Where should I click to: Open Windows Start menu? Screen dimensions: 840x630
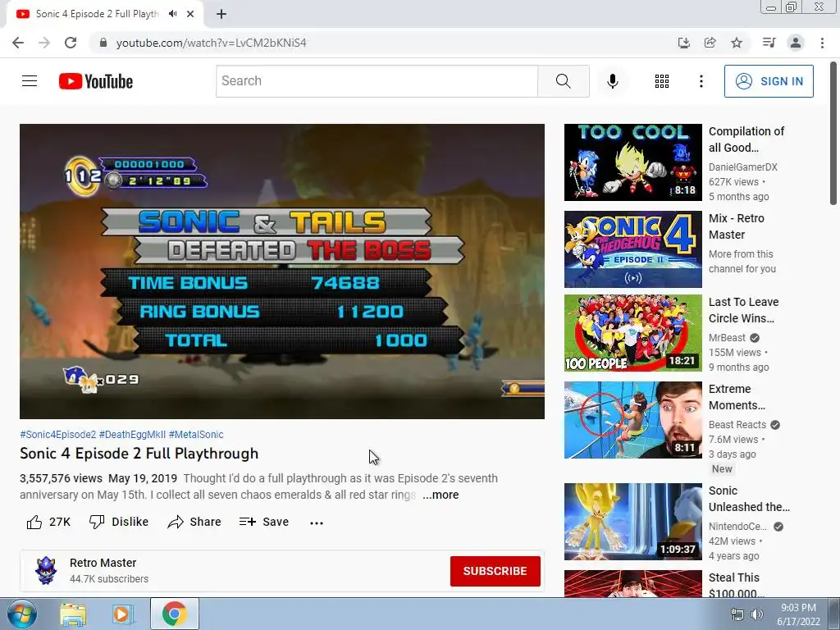pos(22,614)
